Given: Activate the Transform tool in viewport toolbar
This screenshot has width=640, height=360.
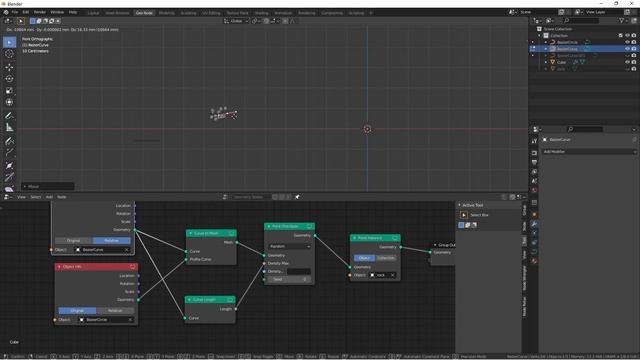Looking at the screenshot, I should (9, 102).
